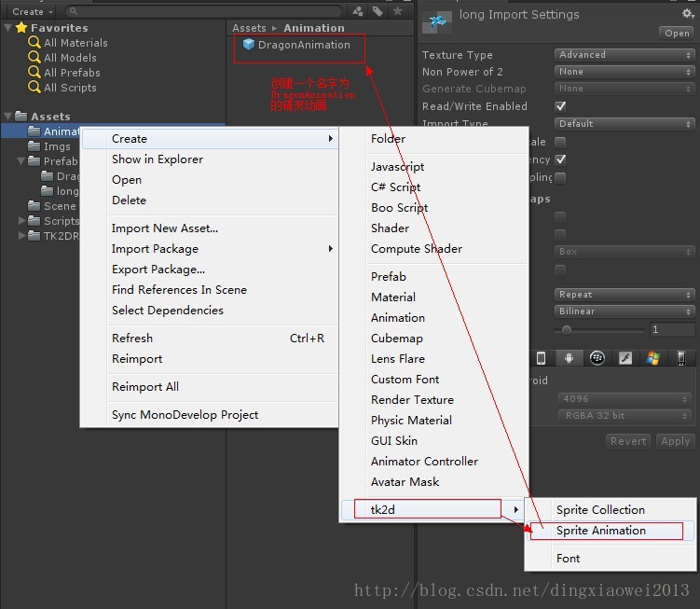Open the Non Power of 2 dropdown
This screenshot has width=700, height=609.
(625, 72)
